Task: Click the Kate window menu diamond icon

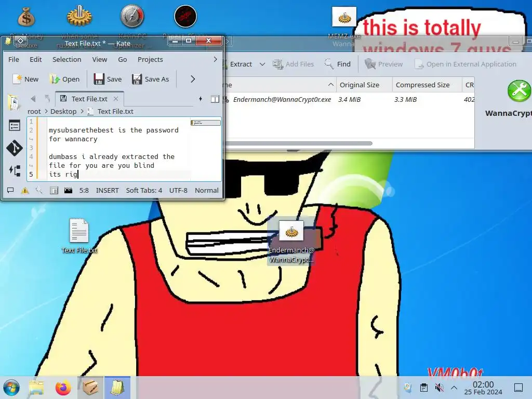Action: click(x=20, y=41)
